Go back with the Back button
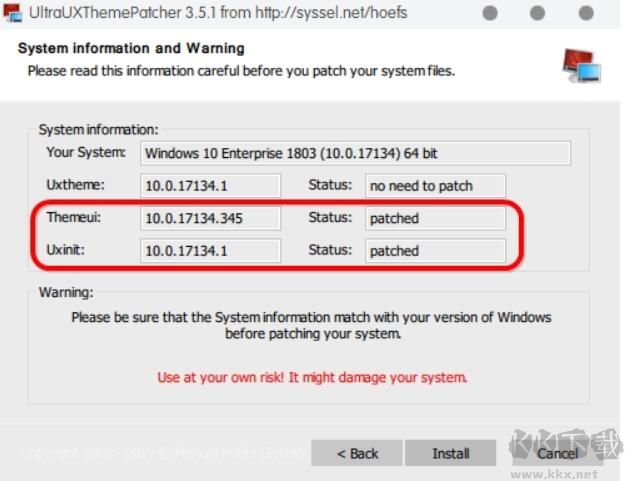625x481 pixels. pos(357,453)
